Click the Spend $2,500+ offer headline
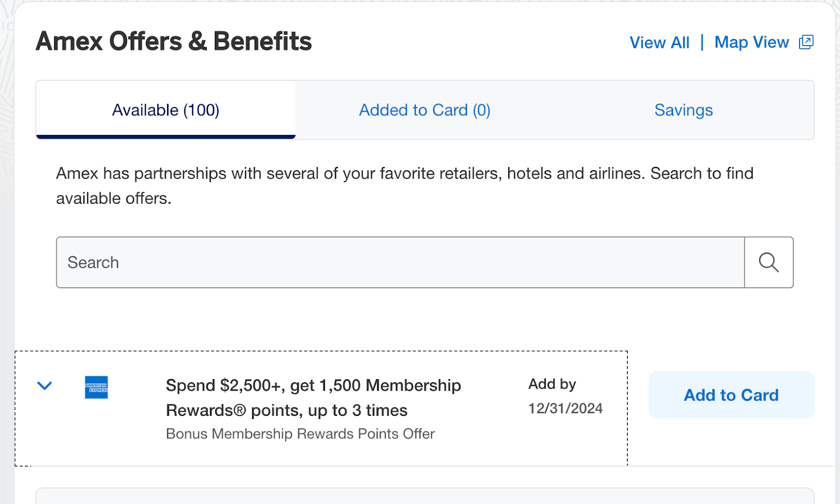 (x=313, y=385)
